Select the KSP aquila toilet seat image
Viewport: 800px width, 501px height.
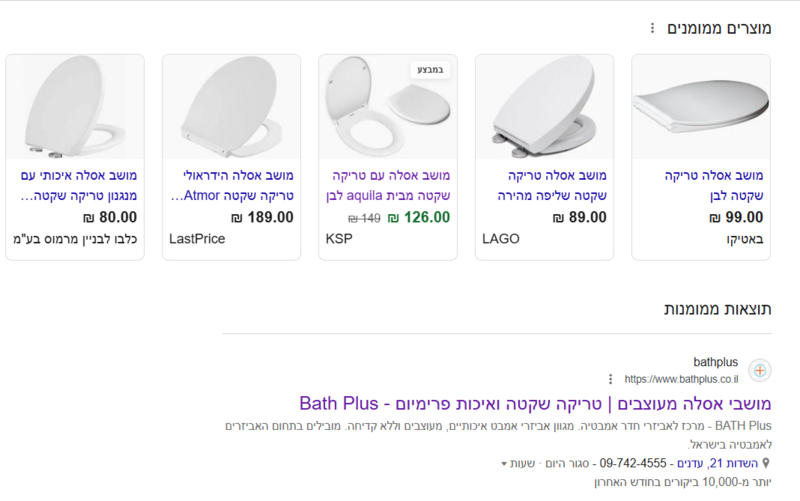click(x=388, y=107)
